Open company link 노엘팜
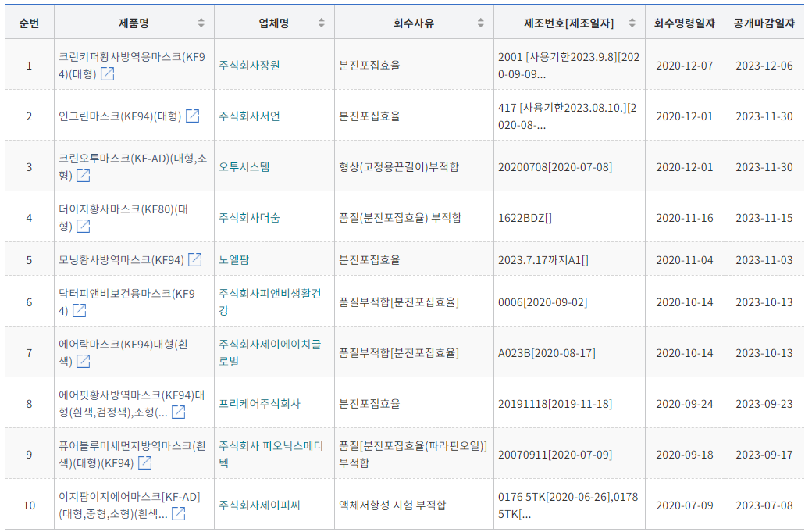The height and width of the screenshot is (532, 812). [x=233, y=260]
